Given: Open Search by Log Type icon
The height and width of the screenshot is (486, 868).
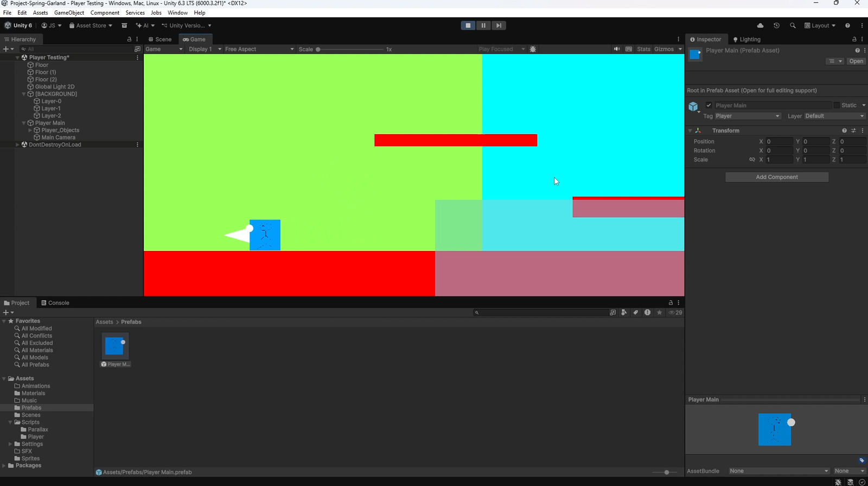Looking at the screenshot, I should 647,312.
